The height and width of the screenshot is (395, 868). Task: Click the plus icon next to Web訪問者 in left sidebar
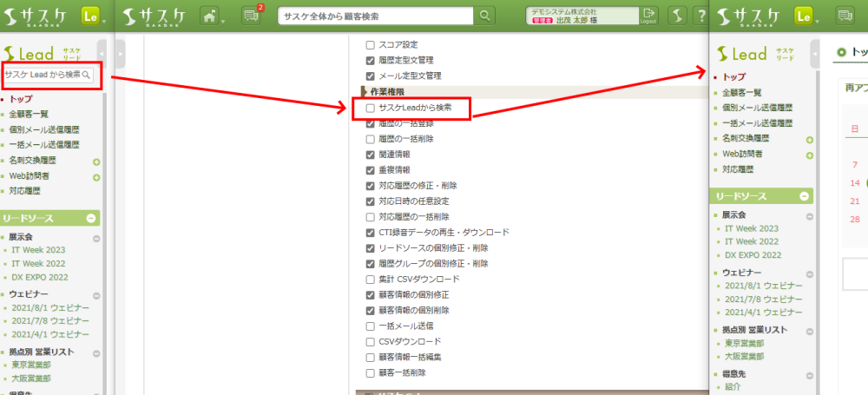(x=96, y=176)
